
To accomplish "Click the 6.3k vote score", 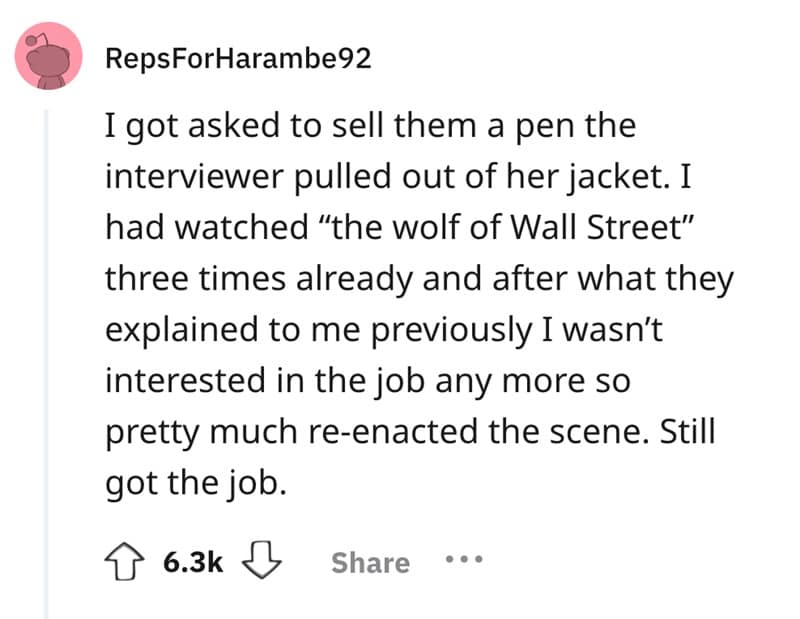I will [x=191, y=562].
